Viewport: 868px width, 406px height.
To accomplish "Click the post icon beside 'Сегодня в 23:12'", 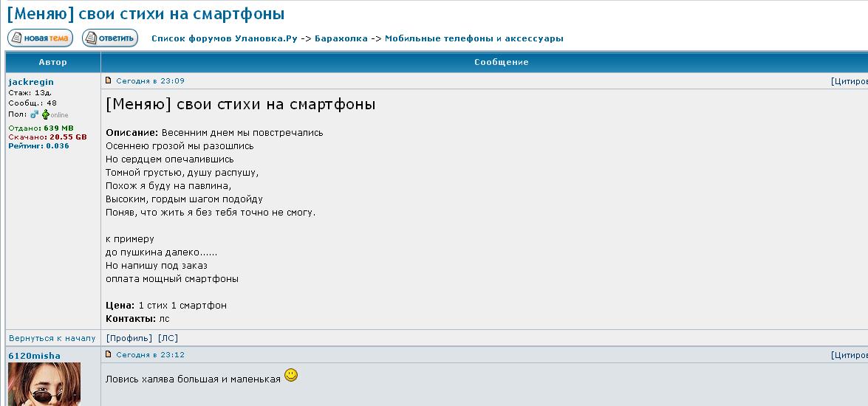I will 109,354.
